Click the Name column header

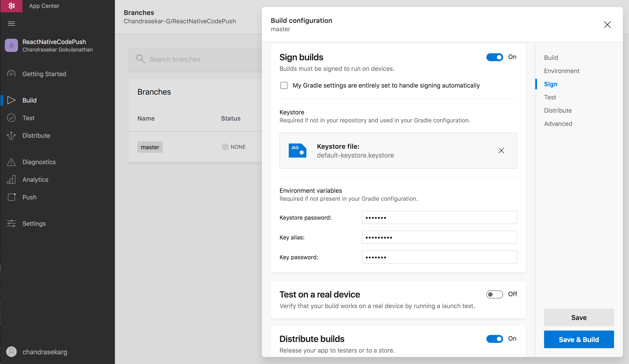146,118
